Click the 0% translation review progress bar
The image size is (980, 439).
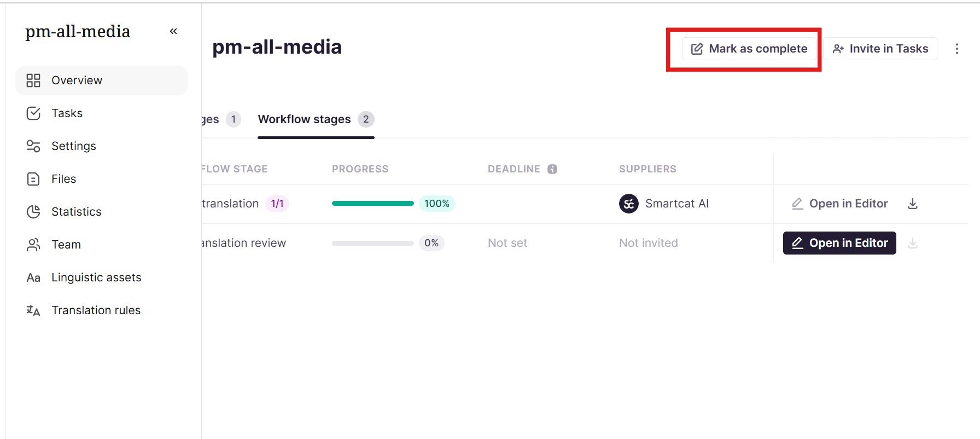(x=373, y=243)
